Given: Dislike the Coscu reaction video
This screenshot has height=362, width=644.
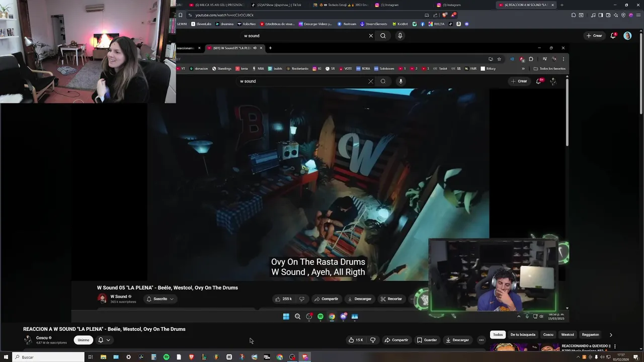Looking at the screenshot, I should [x=373, y=340].
